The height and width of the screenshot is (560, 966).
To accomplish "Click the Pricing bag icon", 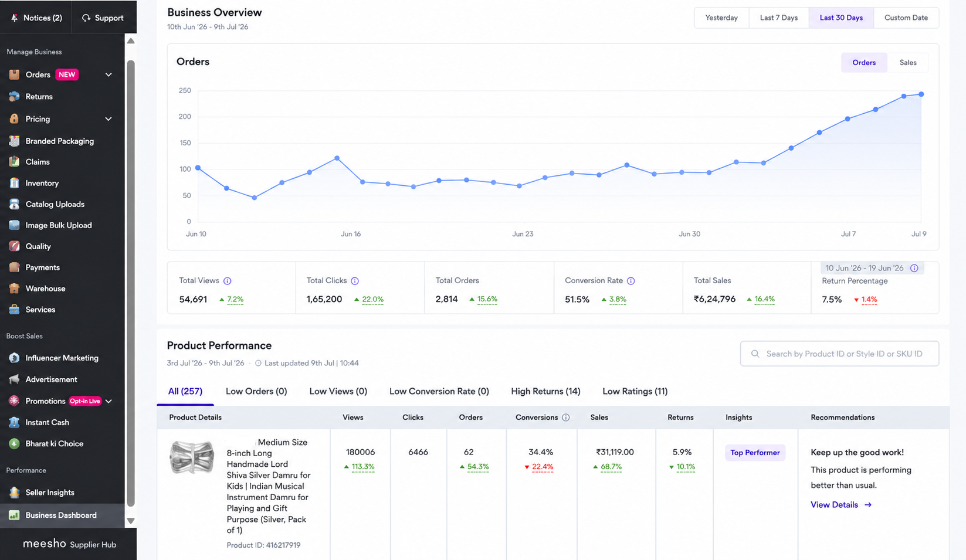I will pos(14,119).
